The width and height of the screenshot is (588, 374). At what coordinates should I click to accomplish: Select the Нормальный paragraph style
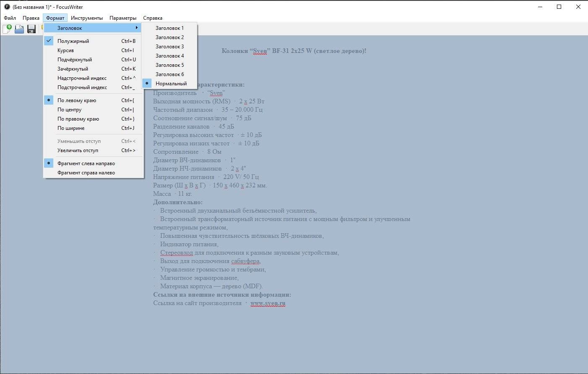170,84
